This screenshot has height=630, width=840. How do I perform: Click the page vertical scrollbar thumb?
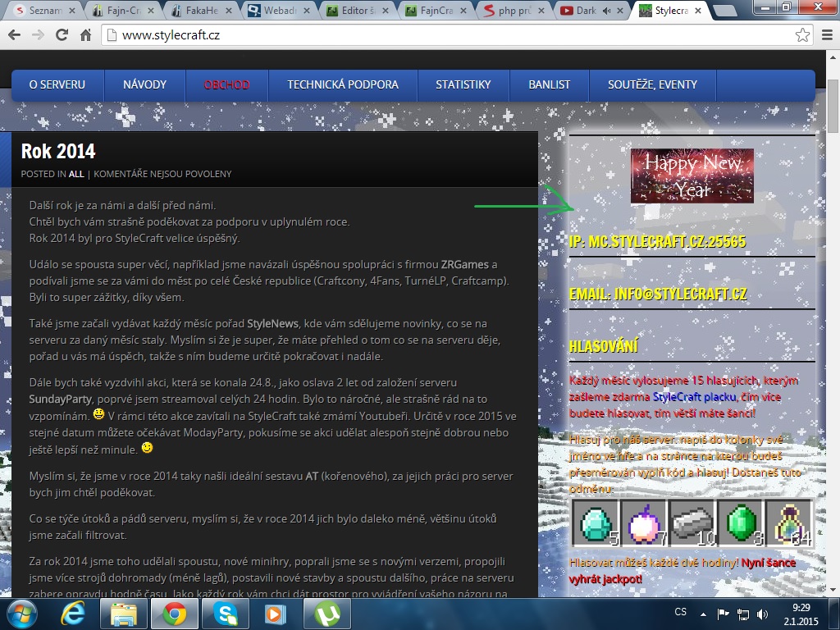coord(833,106)
